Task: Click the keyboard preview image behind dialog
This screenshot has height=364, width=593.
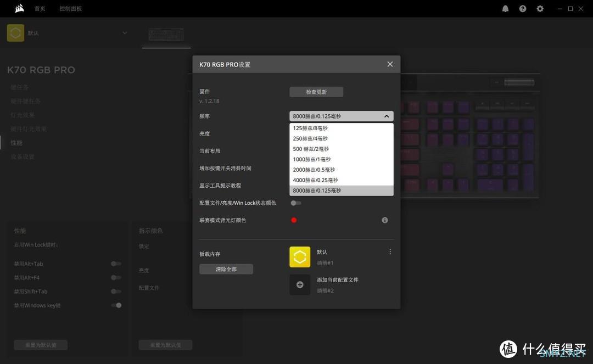Action: [x=469, y=135]
